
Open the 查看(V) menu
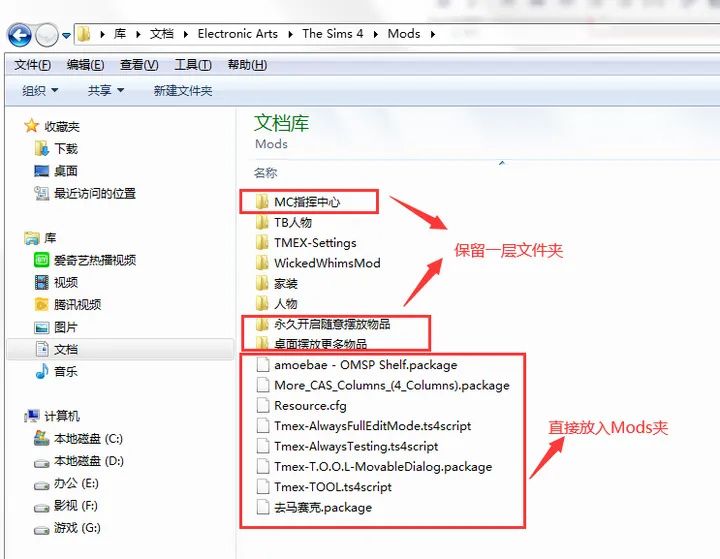(139, 65)
